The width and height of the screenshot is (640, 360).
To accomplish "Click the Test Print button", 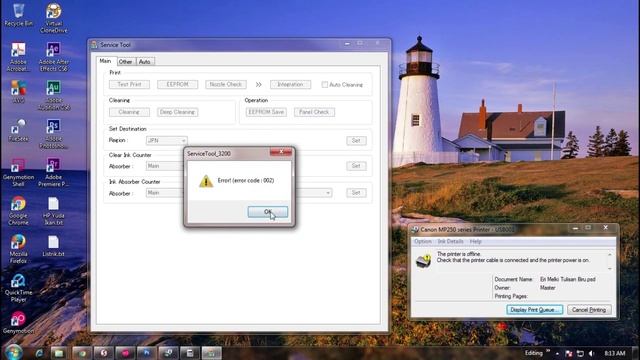I will coord(129,84).
